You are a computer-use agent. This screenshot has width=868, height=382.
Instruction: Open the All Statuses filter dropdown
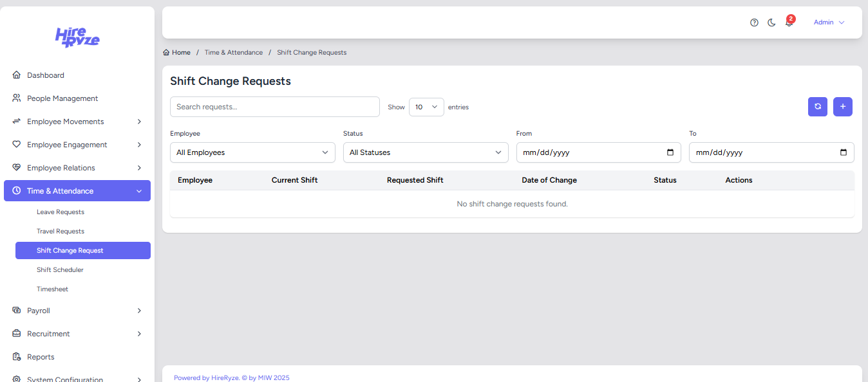[x=425, y=152]
